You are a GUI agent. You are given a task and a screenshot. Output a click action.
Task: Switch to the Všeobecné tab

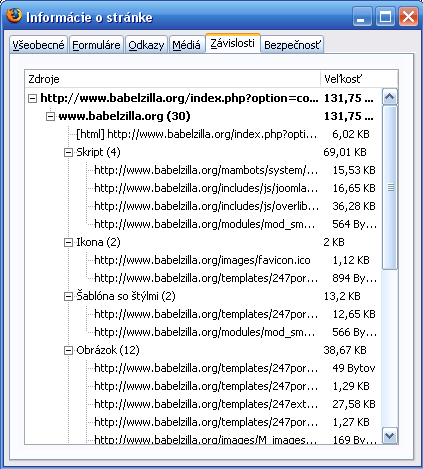(x=38, y=45)
